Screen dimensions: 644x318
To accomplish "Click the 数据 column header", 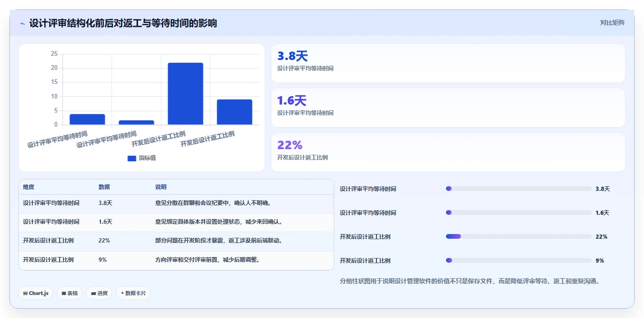I will point(104,187).
